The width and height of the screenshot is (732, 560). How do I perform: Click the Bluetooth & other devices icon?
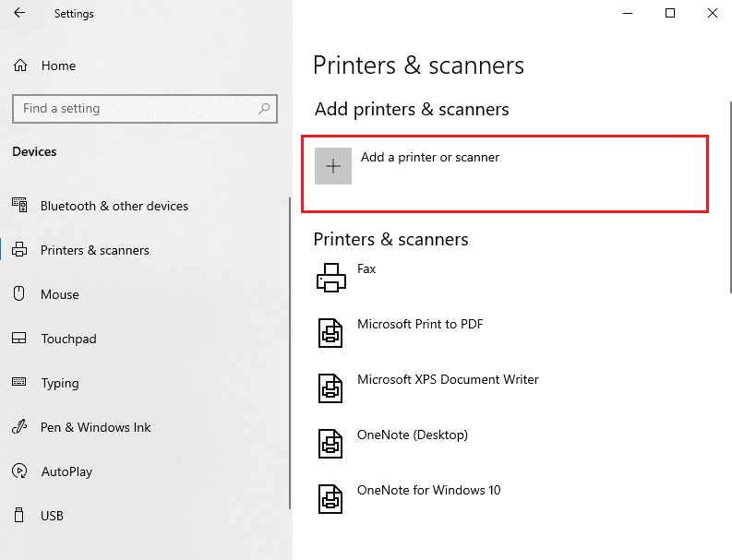(x=19, y=205)
